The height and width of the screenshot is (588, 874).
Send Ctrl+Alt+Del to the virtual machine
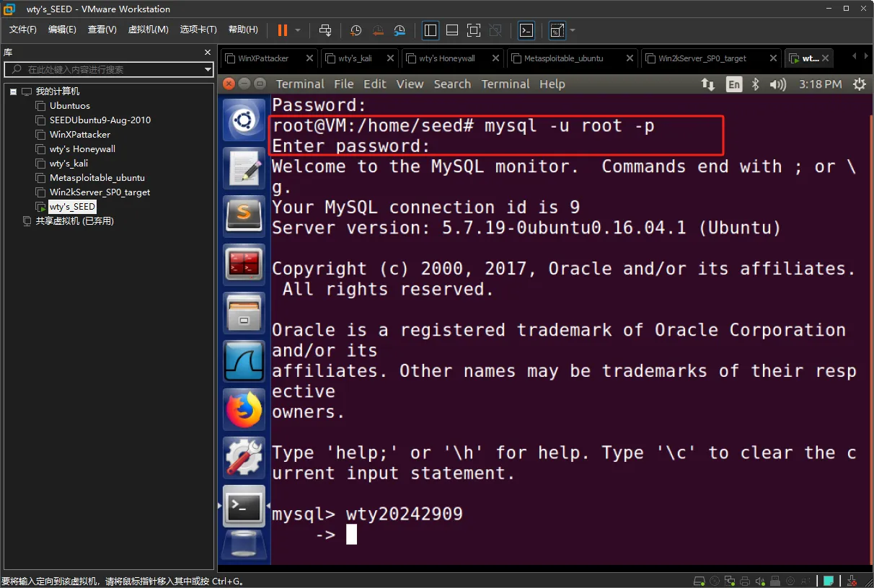[325, 30]
